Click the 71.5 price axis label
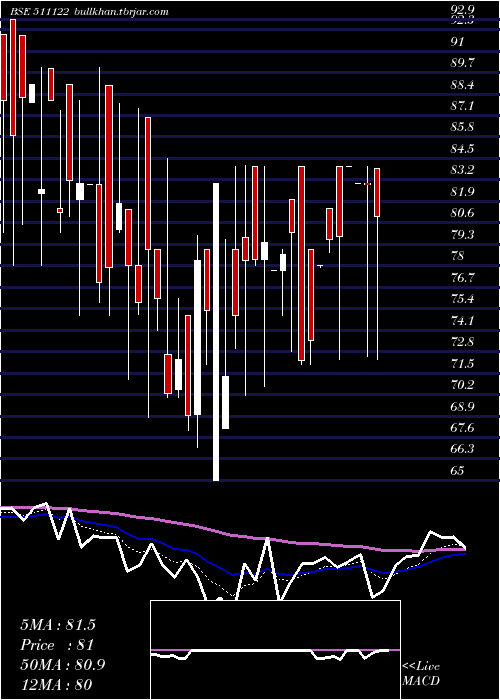The width and height of the screenshot is (500, 700). 462,364
